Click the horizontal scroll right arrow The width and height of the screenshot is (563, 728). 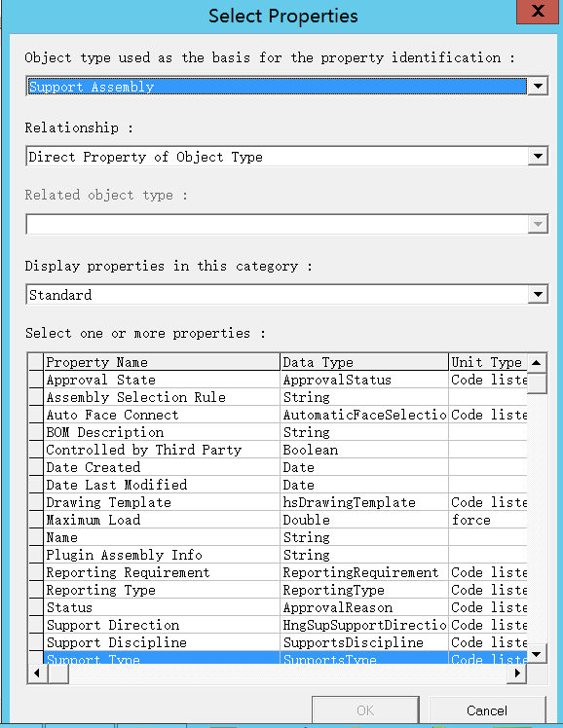[x=517, y=673]
